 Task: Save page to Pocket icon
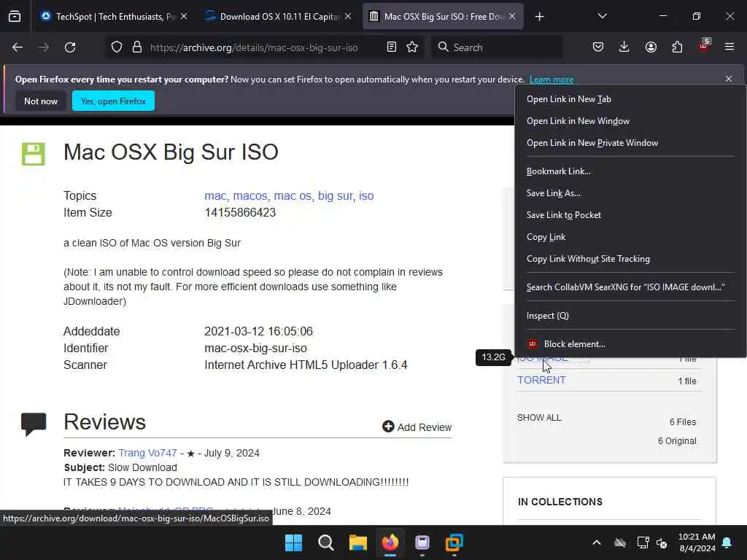[598, 47]
